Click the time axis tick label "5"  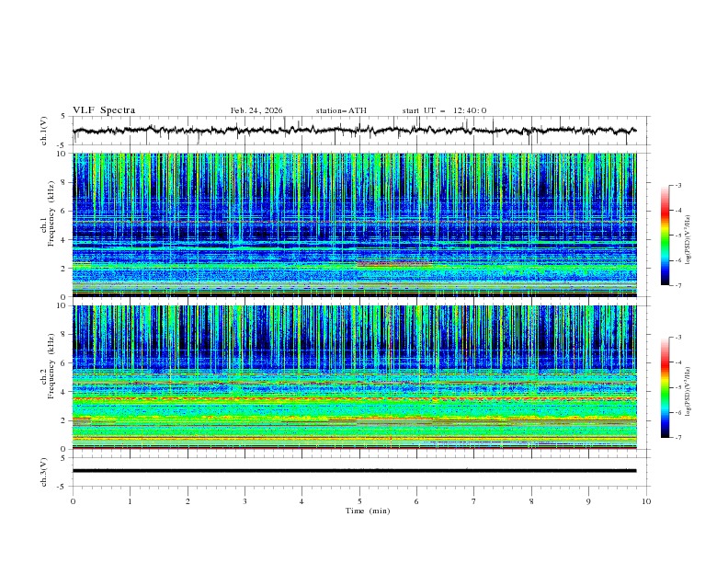(359, 501)
